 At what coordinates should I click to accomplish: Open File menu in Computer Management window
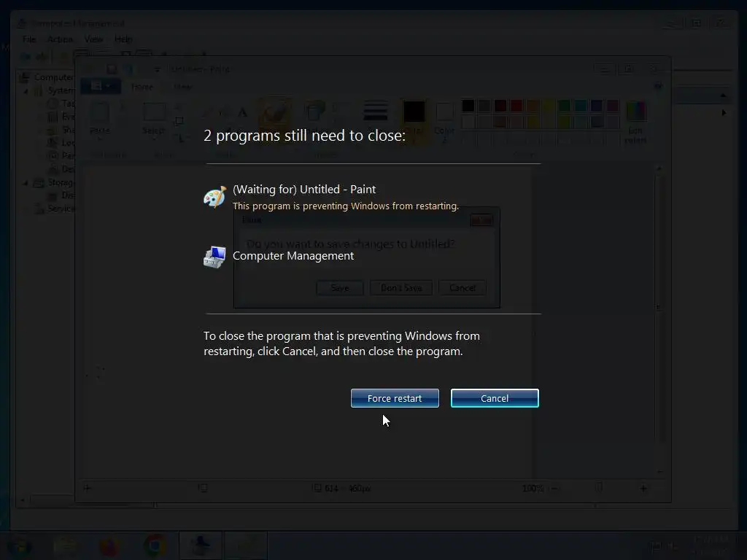(29, 39)
